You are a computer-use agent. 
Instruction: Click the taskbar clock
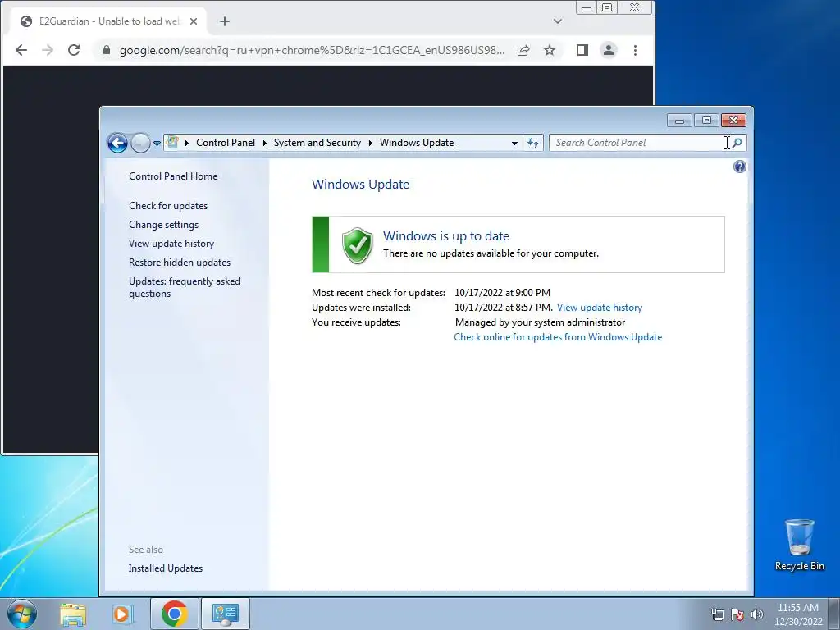798,614
